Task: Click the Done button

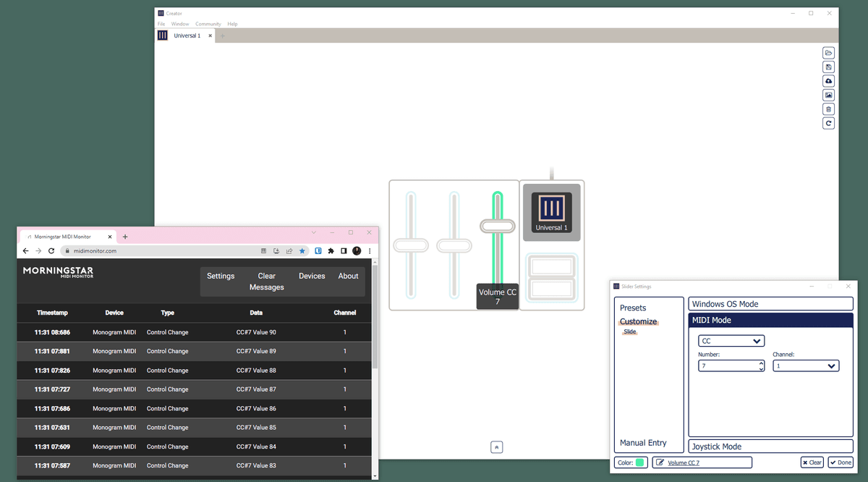Action: 841,462
